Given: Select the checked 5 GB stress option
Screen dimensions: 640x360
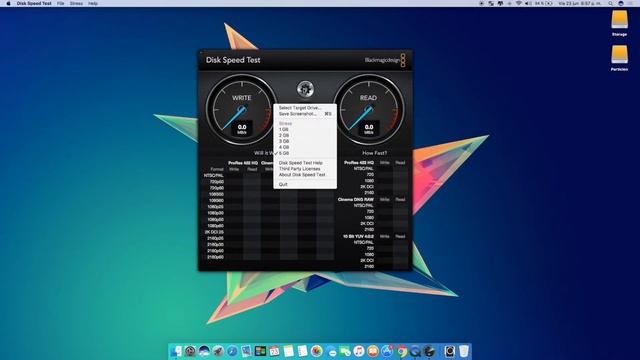Looking at the screenshot, I should point(305,153).
